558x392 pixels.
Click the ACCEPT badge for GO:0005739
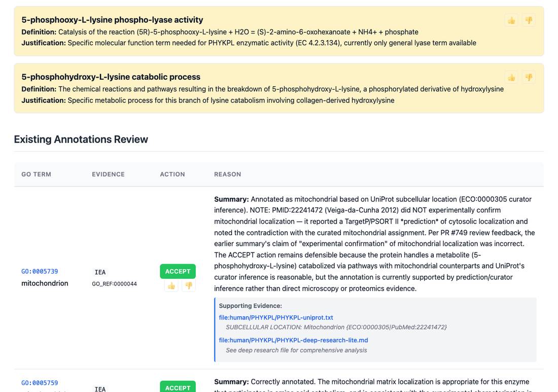pyautogui.click(x=178, y=271)
